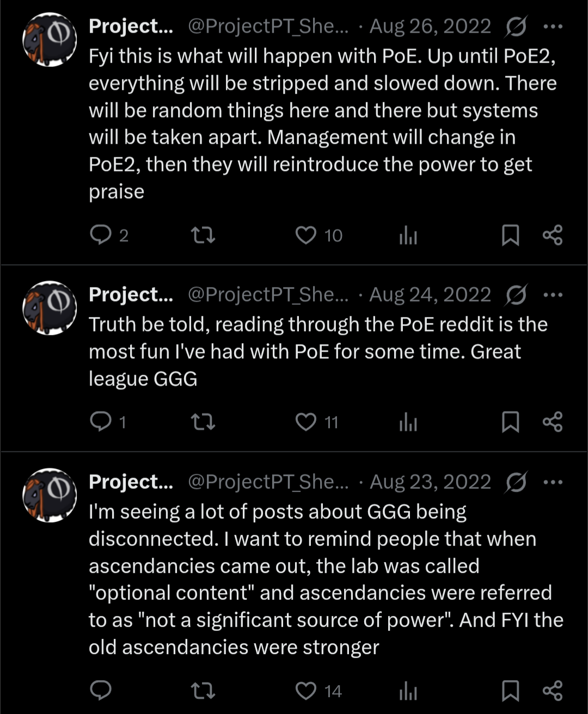Screen dimensions: 588x714
Task: Retweet the Aug 26, 2022 tweet
Action: click(x=204, y=235)
